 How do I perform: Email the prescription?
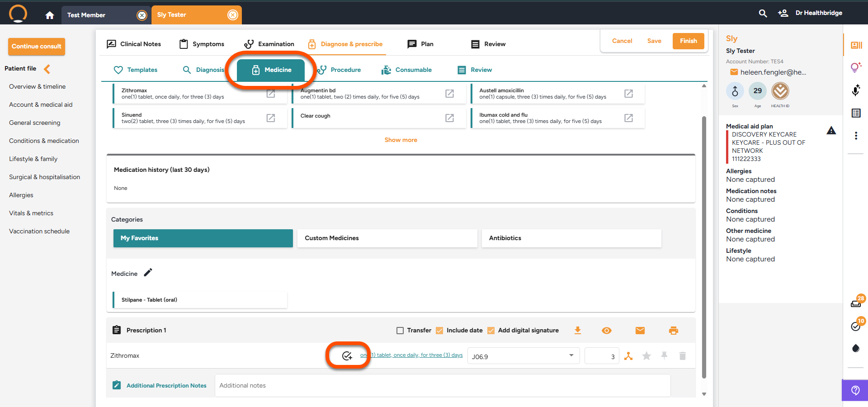tap(640, 331)
